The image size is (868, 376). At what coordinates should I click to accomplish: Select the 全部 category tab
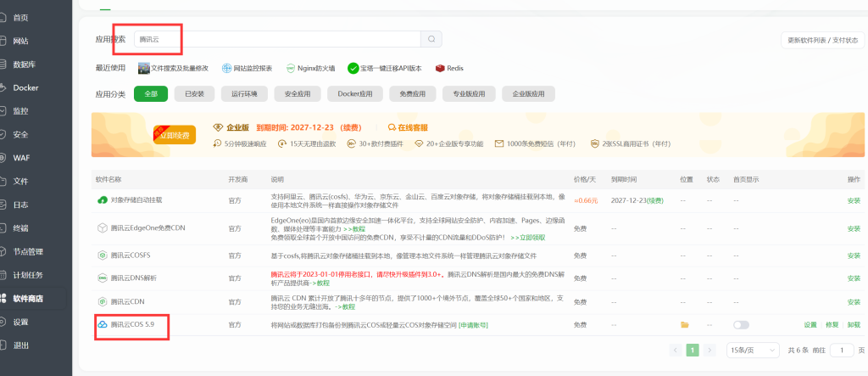pos(151,93)
